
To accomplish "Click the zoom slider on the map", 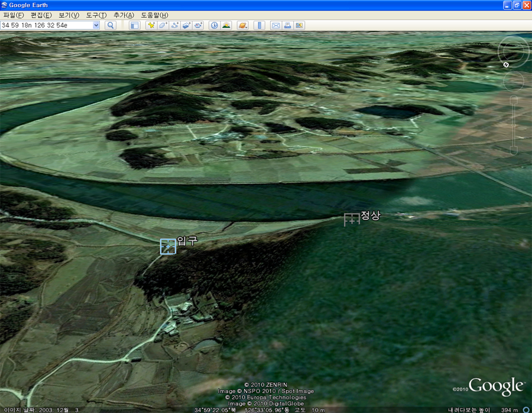I will [514, 124].
